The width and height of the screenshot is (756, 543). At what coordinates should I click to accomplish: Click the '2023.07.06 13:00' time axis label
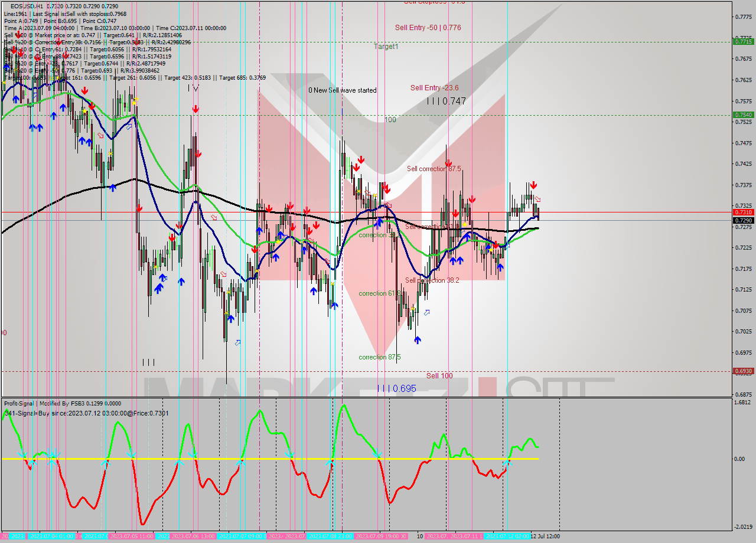click(x=193, y=536)
